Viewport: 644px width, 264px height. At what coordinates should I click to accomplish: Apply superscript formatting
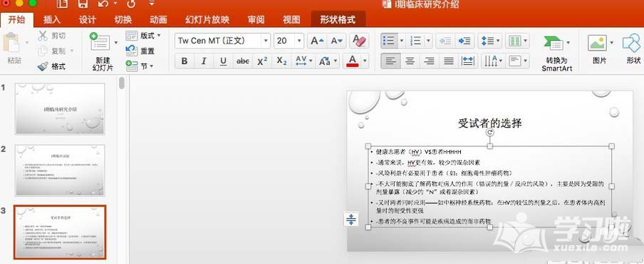pyautogui.click(x=262, y=61)
